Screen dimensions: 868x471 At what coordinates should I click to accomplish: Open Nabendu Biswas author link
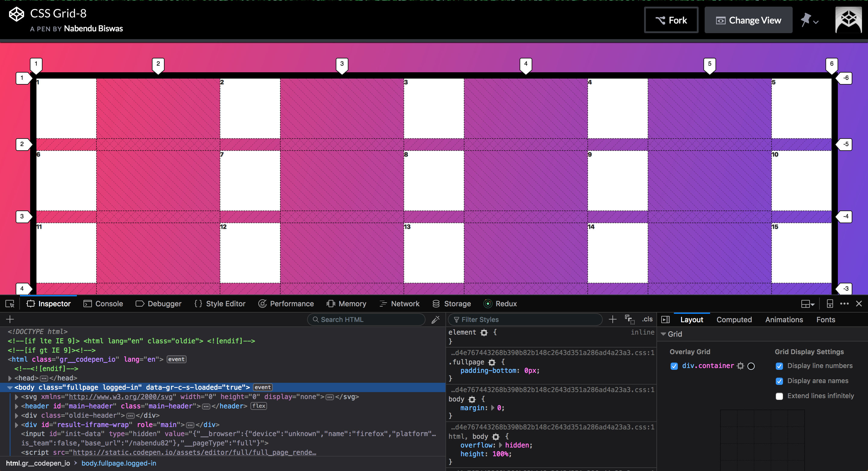[93, 29]
